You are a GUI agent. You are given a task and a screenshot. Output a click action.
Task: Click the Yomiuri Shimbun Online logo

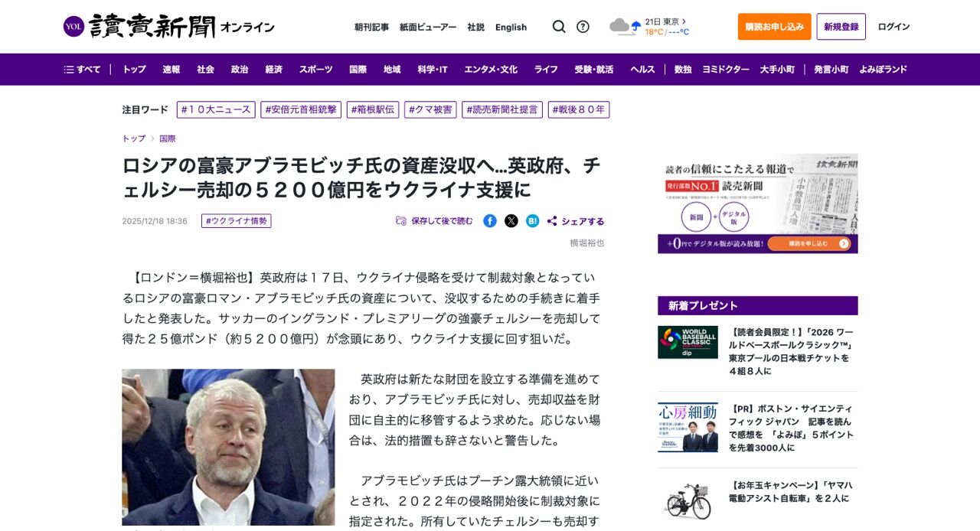[168, 27]
